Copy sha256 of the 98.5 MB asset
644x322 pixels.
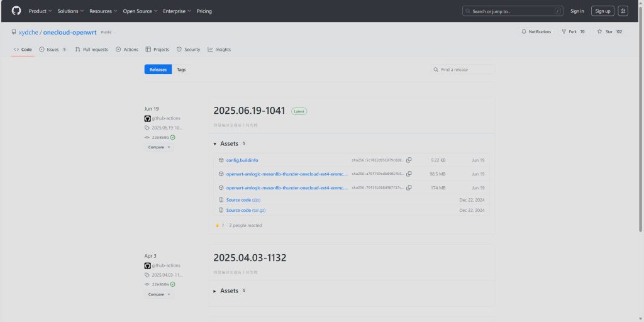pos(409,174)
